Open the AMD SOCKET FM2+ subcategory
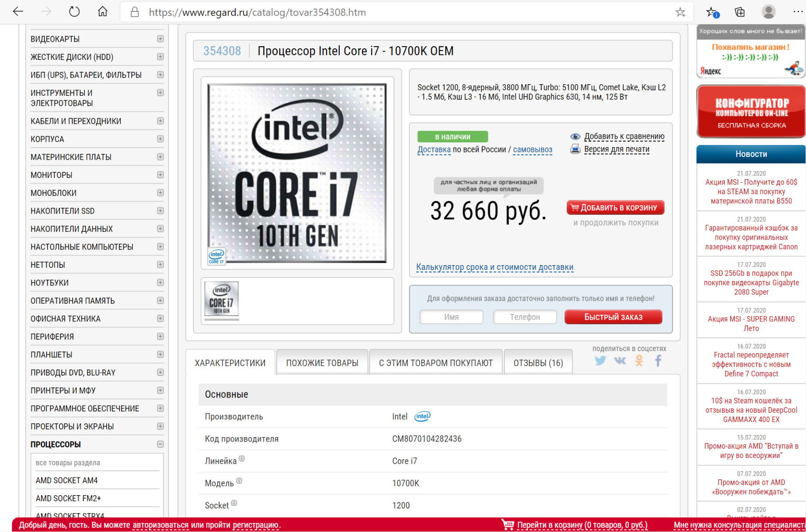Screen dimensions: 806x532 (68, 498)
